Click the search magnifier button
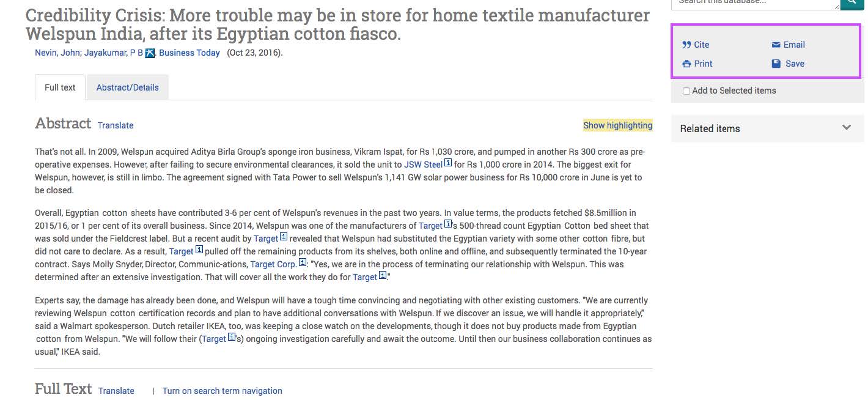This screenshot has width=868, height=400. coord(852,2)
